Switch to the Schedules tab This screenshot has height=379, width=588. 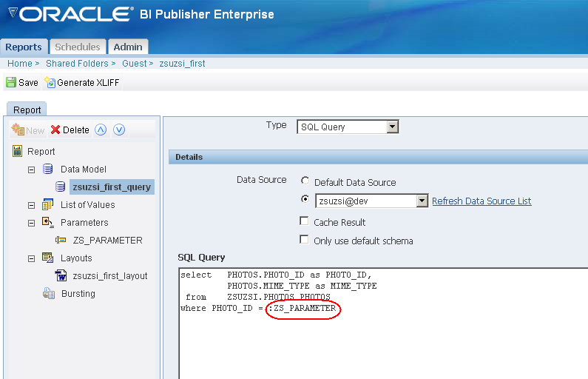click(78, 47)
